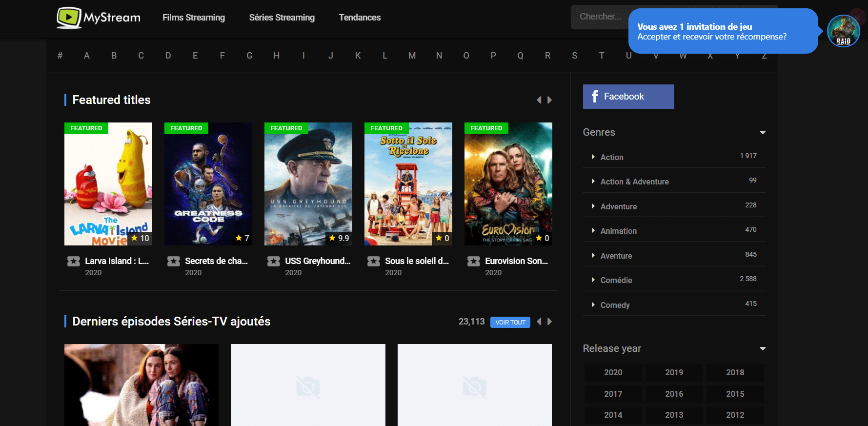Filter titles by letter A
Viewport: 868px width, 426px height.
(87, 56)
